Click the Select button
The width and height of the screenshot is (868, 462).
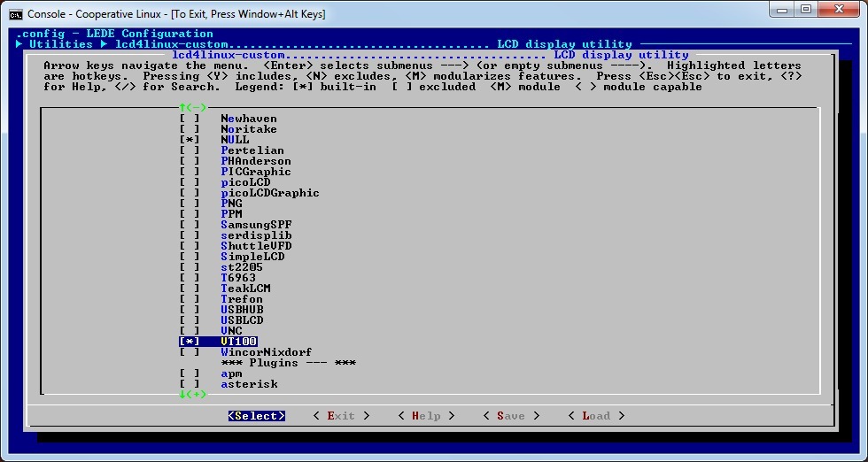257,415
